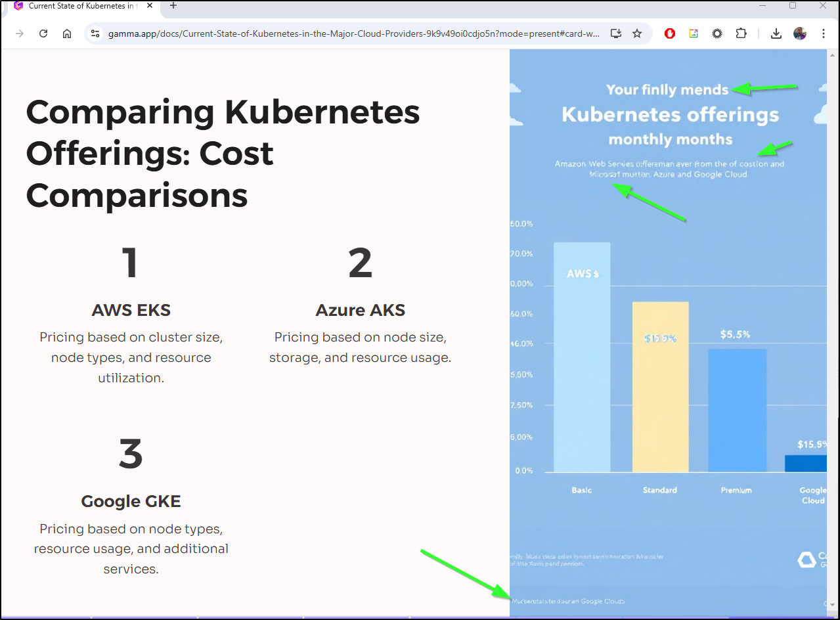Bookmark this page with the star
Screen dimensions: 840x620
click(x=637, y=33)
